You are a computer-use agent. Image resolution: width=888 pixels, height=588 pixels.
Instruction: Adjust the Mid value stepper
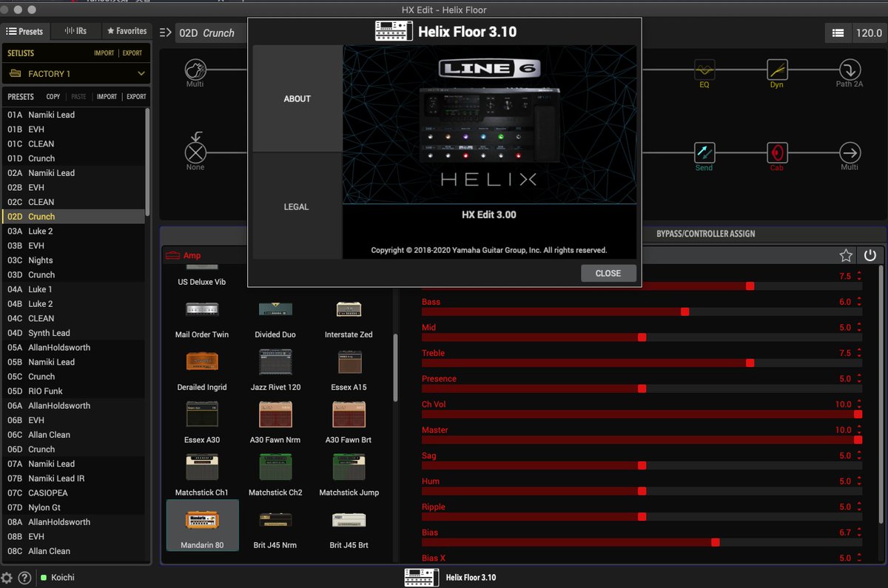859,328
